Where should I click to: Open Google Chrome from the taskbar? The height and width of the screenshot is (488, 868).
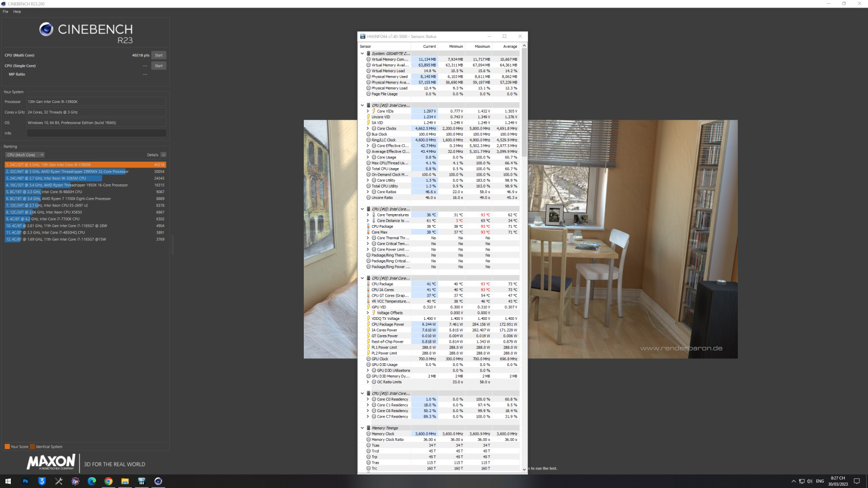coord(108,481)
